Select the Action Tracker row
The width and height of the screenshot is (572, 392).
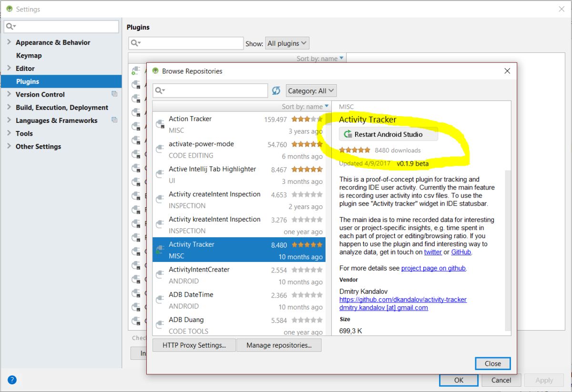tap(239, 125)
